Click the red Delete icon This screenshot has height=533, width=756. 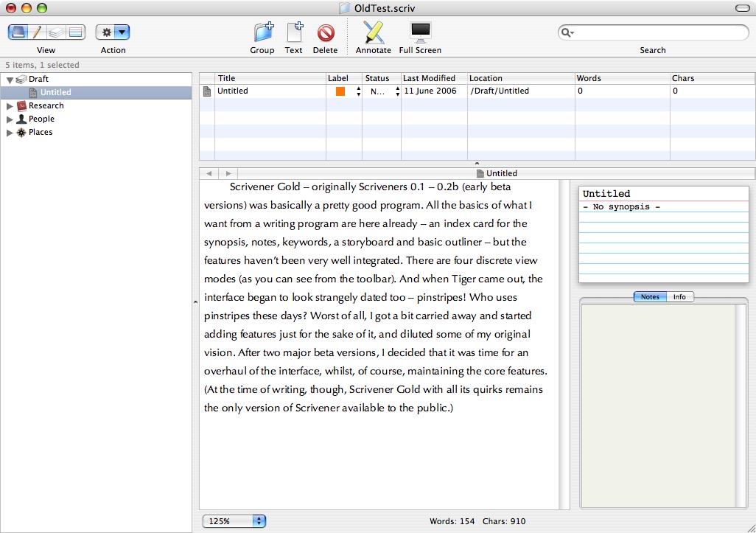point(326,32)
